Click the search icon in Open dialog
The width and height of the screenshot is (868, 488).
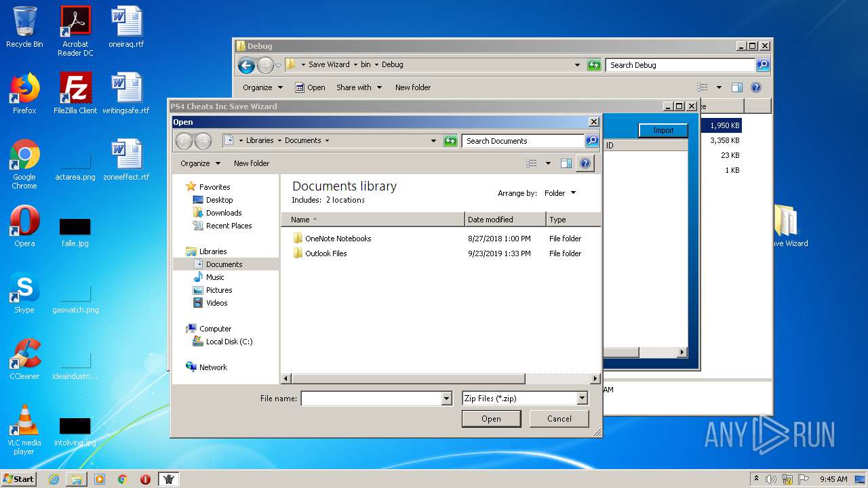(592, 141)
